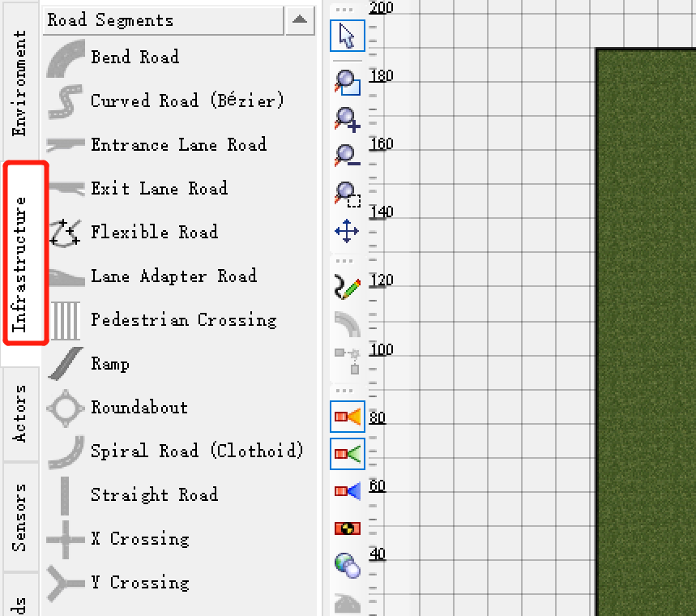Click the green grass terrain in canvas
Image resolution: width=696 pixels, height=616 pixels.
[647, 332]
